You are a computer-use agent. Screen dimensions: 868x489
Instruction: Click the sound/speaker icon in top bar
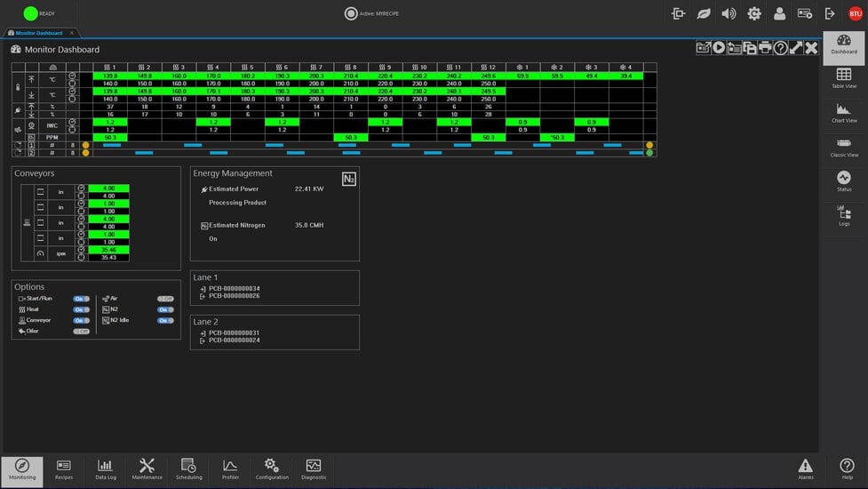click(729, 13)
